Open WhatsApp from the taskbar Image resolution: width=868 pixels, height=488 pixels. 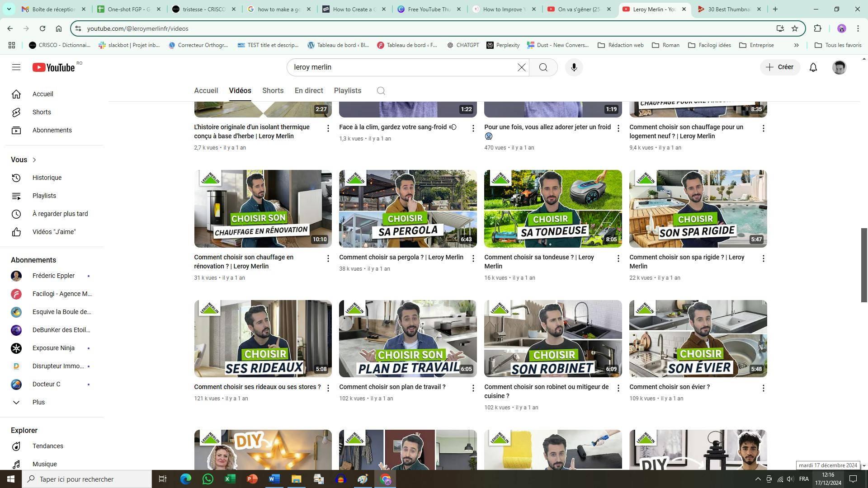pos(208,479)
